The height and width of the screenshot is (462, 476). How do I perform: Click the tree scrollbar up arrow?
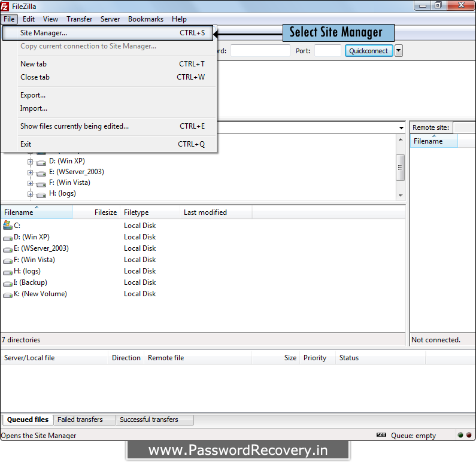(x=401, y=139)
